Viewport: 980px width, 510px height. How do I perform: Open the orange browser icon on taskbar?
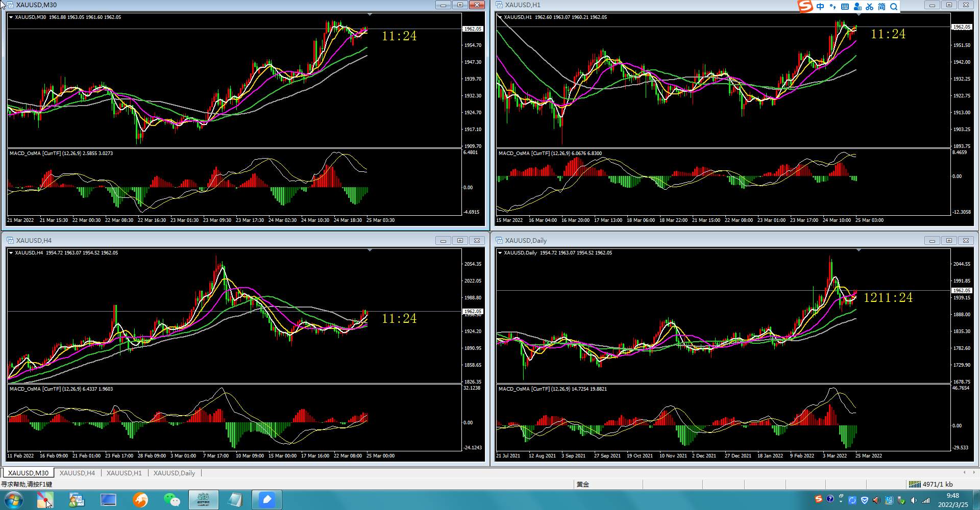pos(140,500)
